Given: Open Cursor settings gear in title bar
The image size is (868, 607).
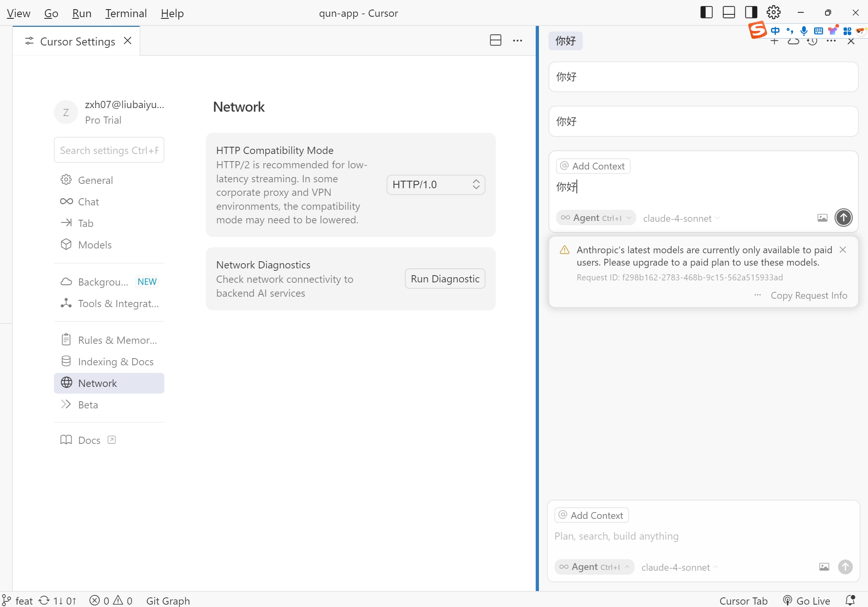Looking at the screenshot, I should 773,12.
